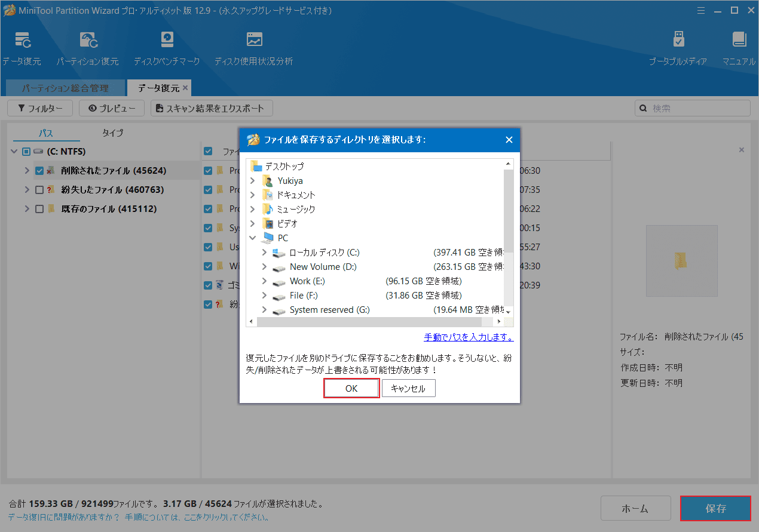Confirm the directory with OK

(x=351, y=388)
